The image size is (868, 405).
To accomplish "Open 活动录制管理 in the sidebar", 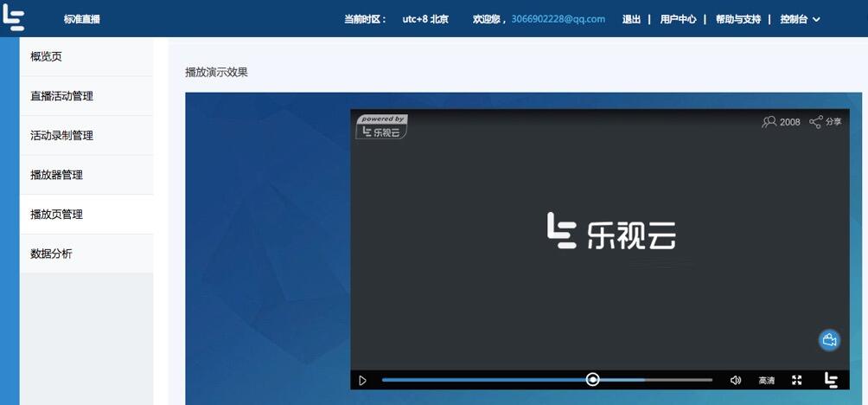I will [86, 135].
